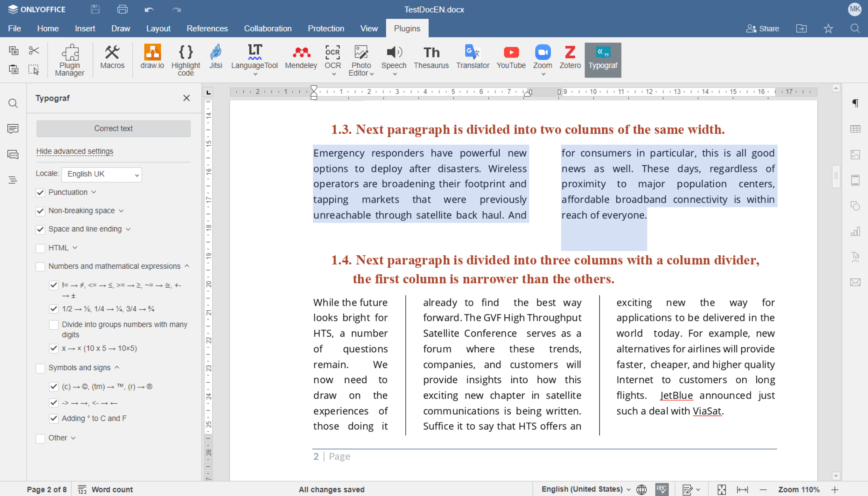
Task: Click Hide advanced settings link
Action: [75, 151]
